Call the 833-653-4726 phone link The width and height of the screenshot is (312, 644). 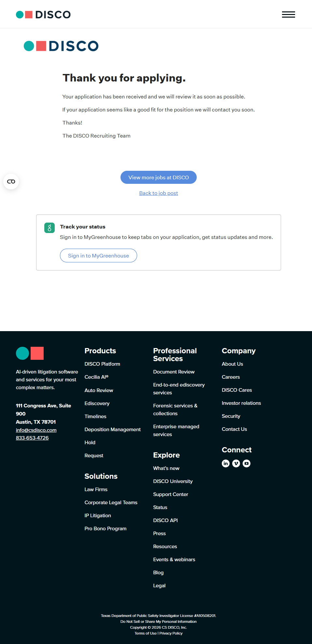(32, 438)
